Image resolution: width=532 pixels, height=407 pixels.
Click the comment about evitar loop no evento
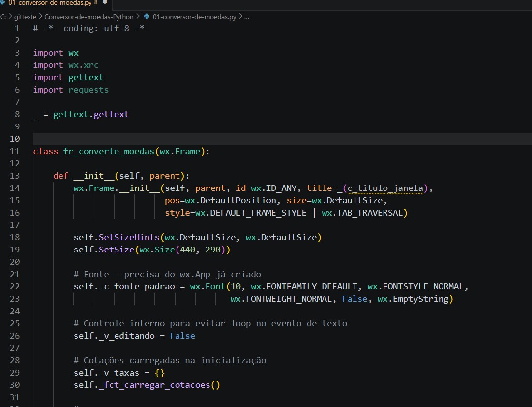click(x=207, y=323)
